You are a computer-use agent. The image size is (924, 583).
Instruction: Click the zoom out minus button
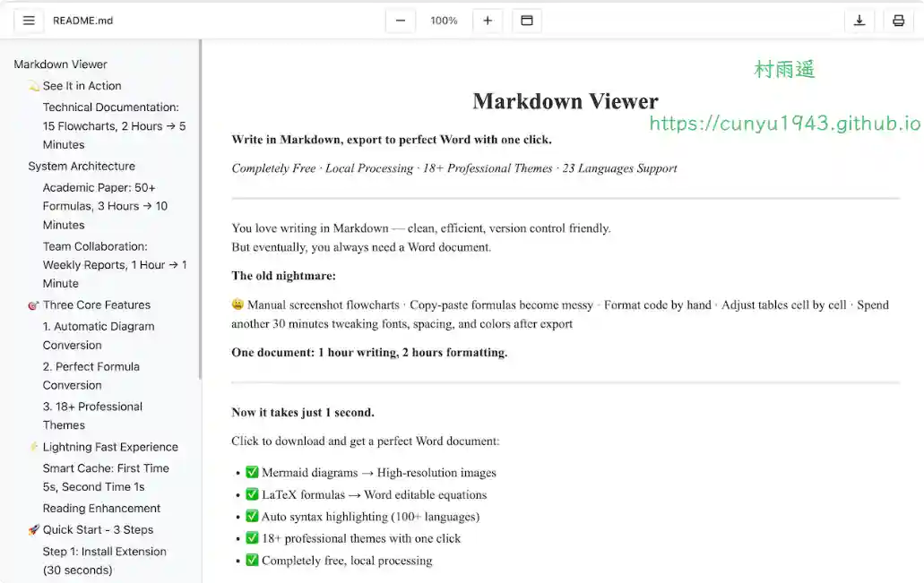tap(401, 21)
